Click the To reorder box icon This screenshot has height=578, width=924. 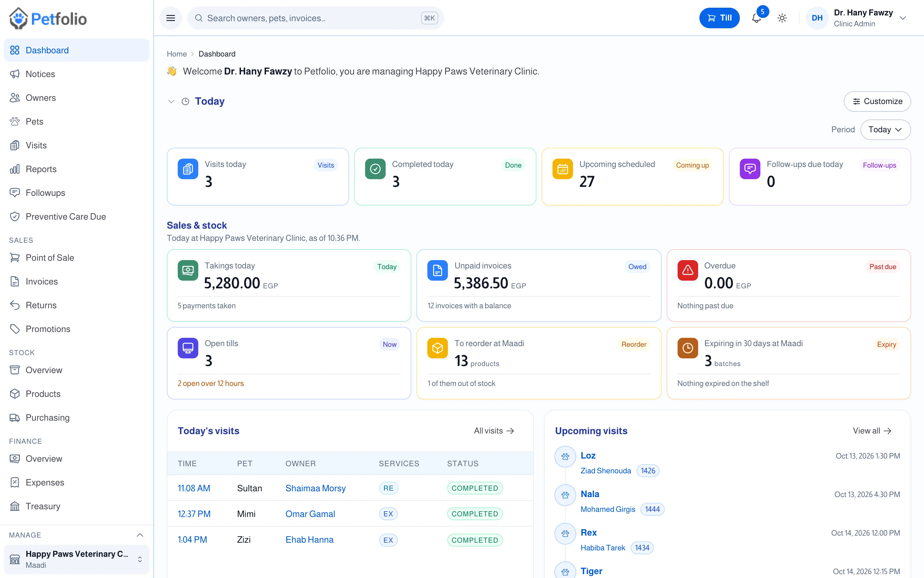pyautogui.click(x=438, y=348)
